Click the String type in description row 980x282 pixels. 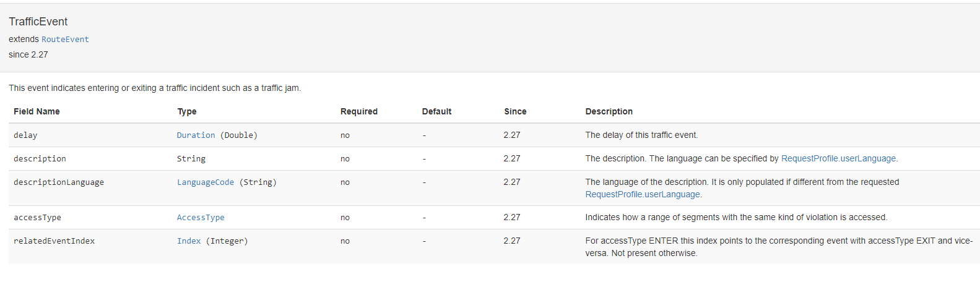coord(191,159)
